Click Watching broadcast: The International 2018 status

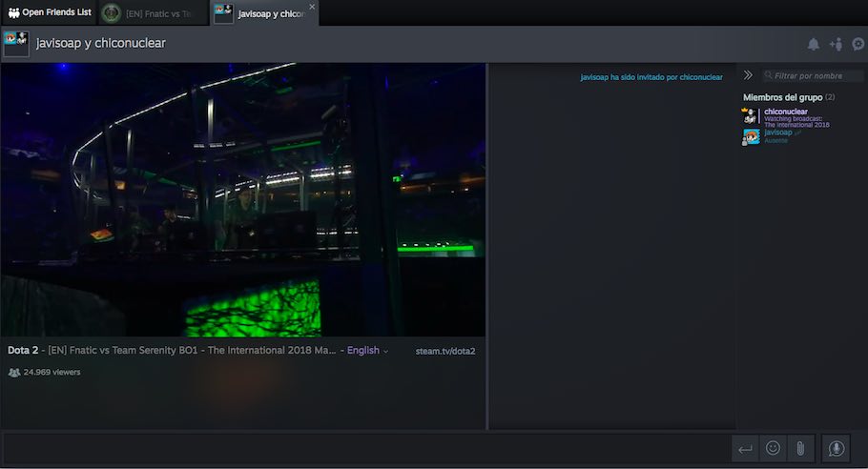796,122
